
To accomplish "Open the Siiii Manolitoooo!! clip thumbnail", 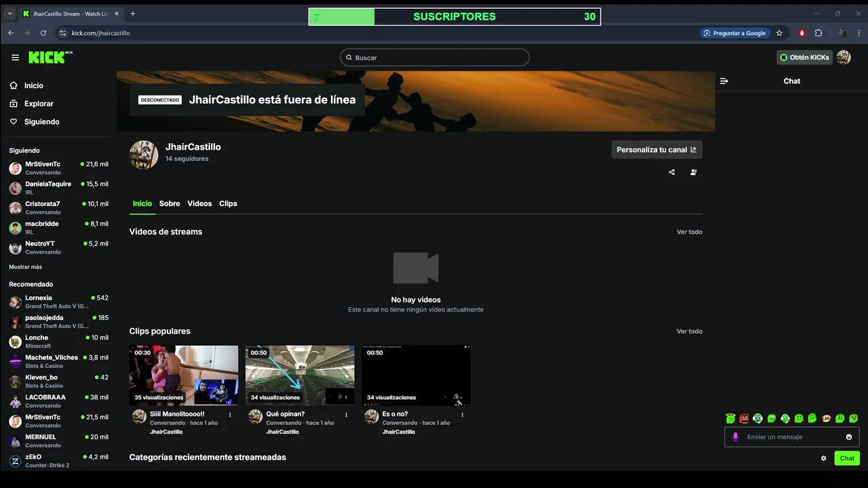I will (x=184, y=375).
